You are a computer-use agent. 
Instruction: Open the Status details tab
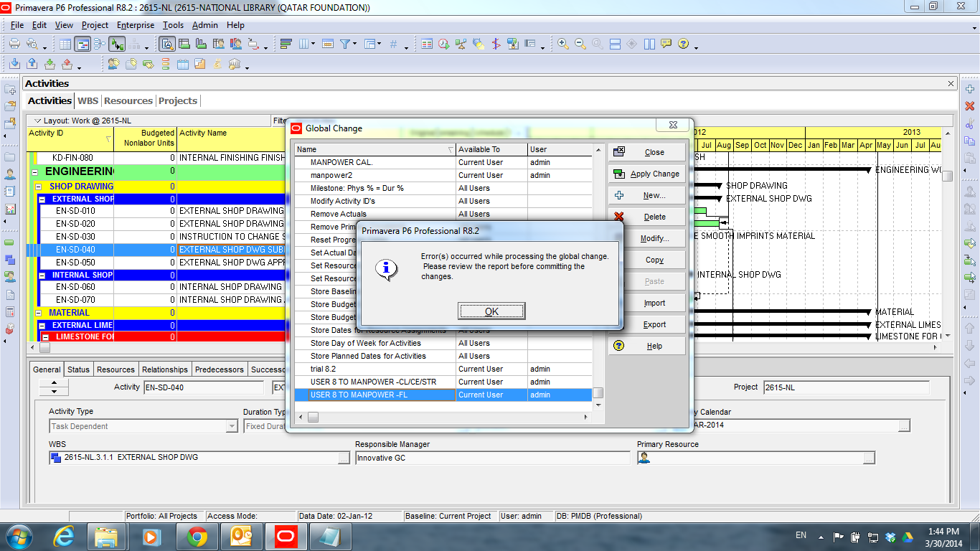click(78, 369)
